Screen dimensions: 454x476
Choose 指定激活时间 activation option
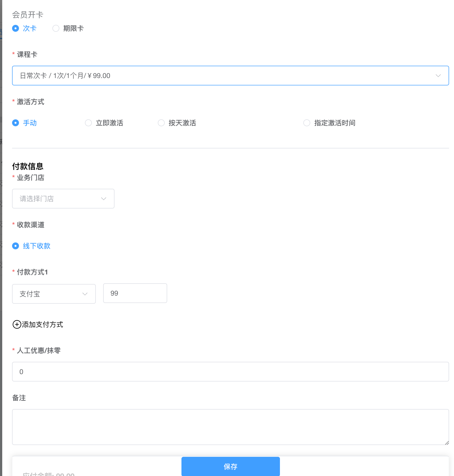pos(307,123)
